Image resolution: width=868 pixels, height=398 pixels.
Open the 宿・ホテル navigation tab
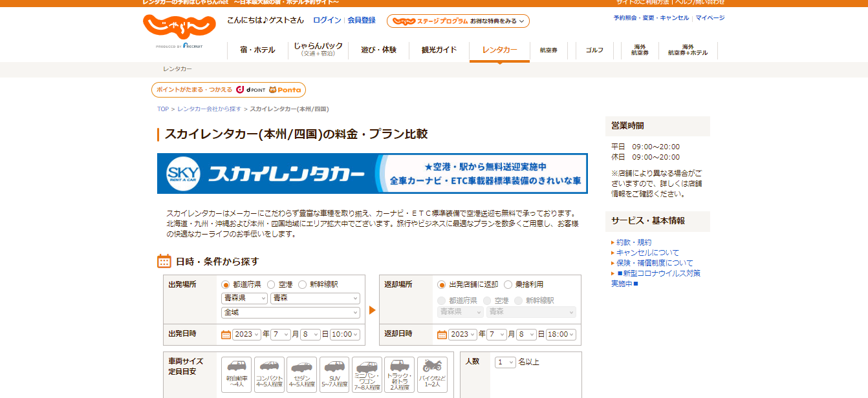(x=257, y=50)
